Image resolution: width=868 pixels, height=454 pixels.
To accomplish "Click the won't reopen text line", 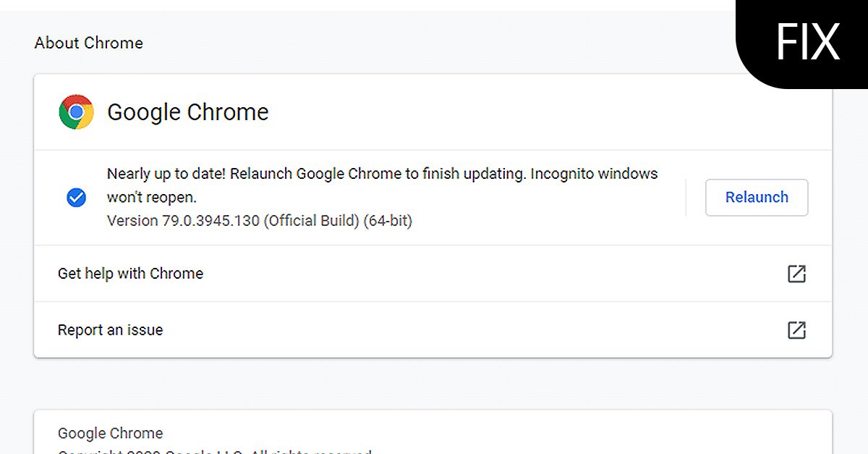I will pyautogui.click(x=151, y=197).
